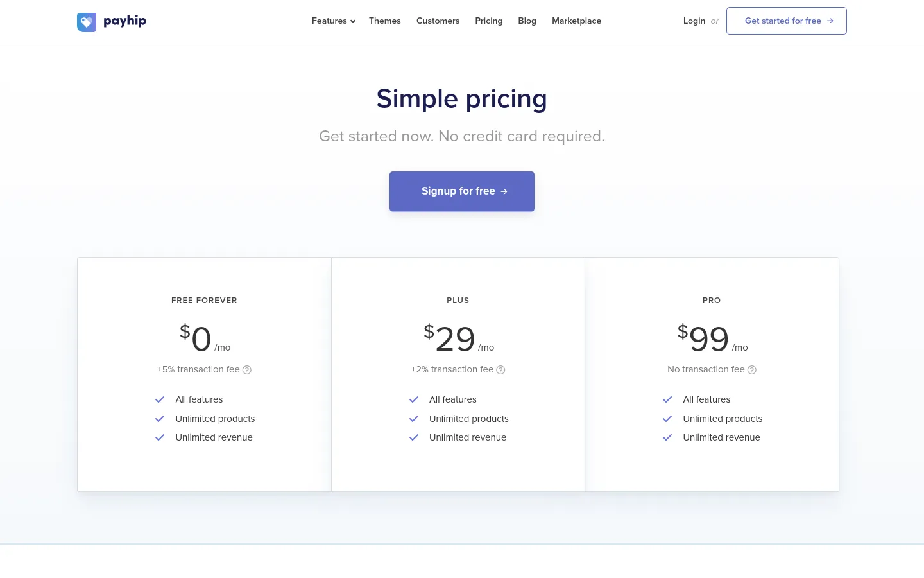The height and width of the screenshot is (578, 924).
Task: Click checkmark beside Pro Unlimited revenue
Action: [x=667, y=437]
